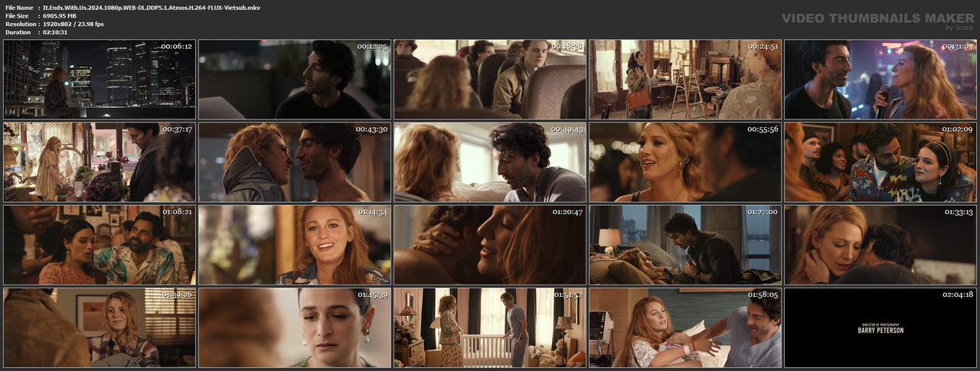The image size is (980, 371).
Task: Click the "Resolution" label
Action: [19, 24]
